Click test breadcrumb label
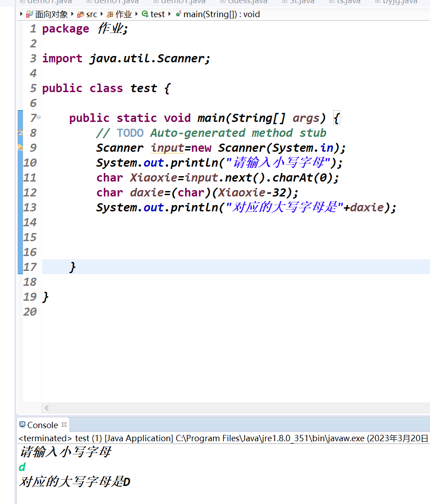This screenshot has width=430, height=504. coord(158,14)
